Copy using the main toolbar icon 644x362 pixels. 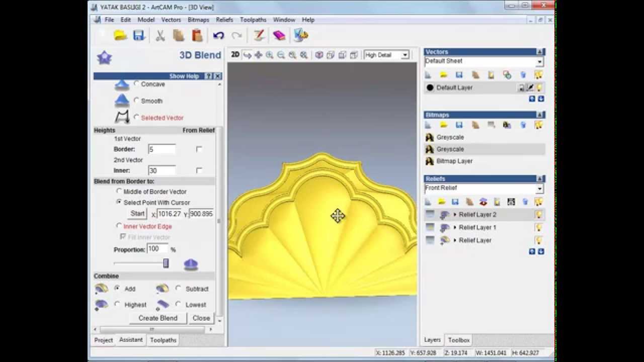coord(178,35)
